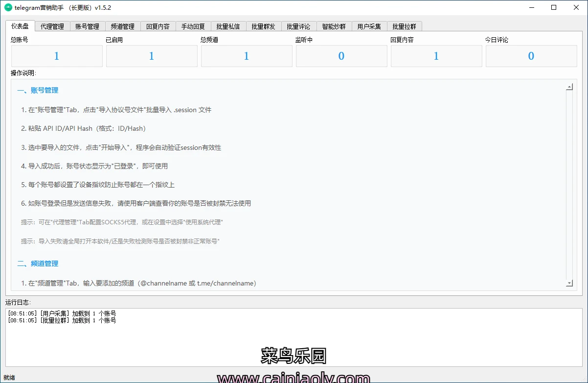Click the 监听中 count box
The width and height of the screenshot is (588, 383).
(x=341, y=56)
